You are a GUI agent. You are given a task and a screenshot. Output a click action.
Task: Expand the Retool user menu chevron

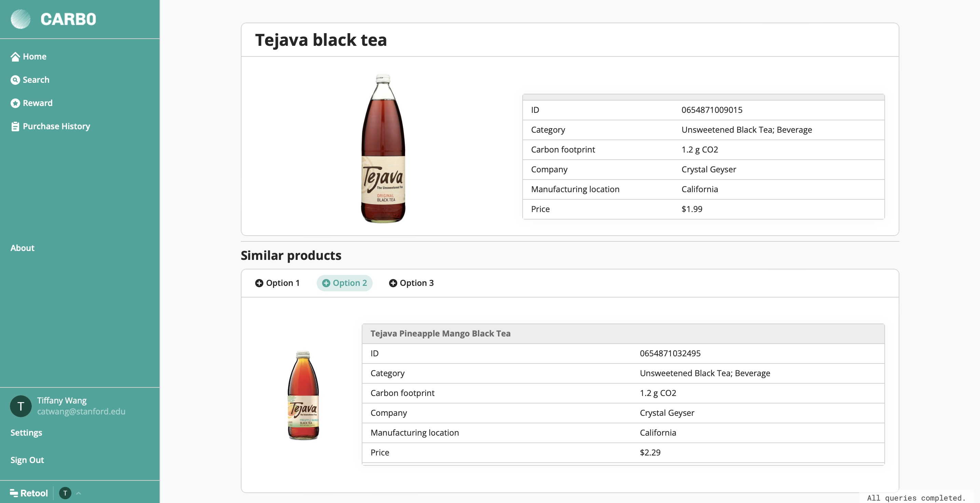click(x=79, y=493)
